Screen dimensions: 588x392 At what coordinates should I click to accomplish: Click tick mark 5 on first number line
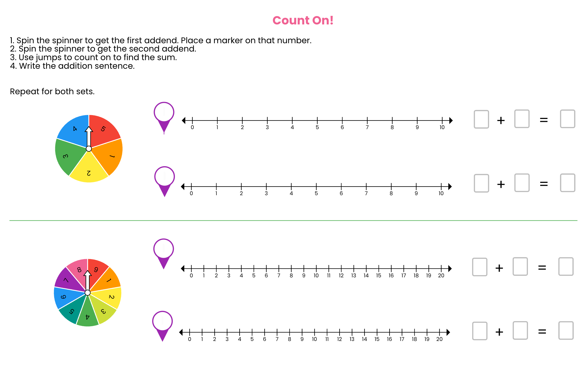click(317, 121)
